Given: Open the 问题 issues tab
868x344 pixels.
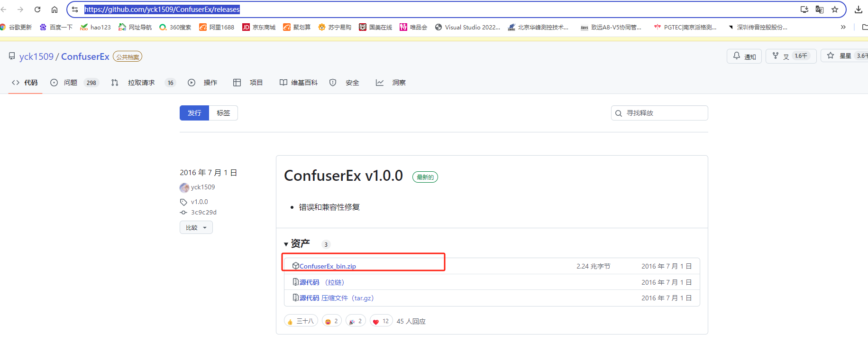Looking at the screenshot, I should (74, 83).
